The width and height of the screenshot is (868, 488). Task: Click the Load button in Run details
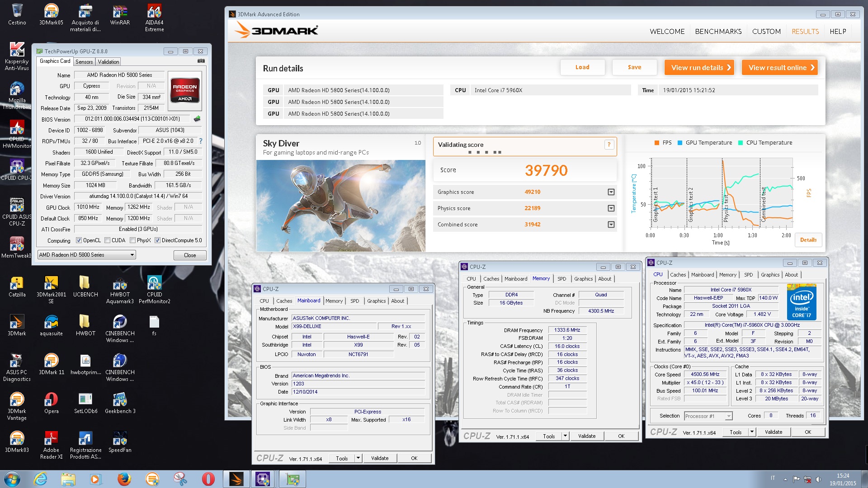point(582,67)
